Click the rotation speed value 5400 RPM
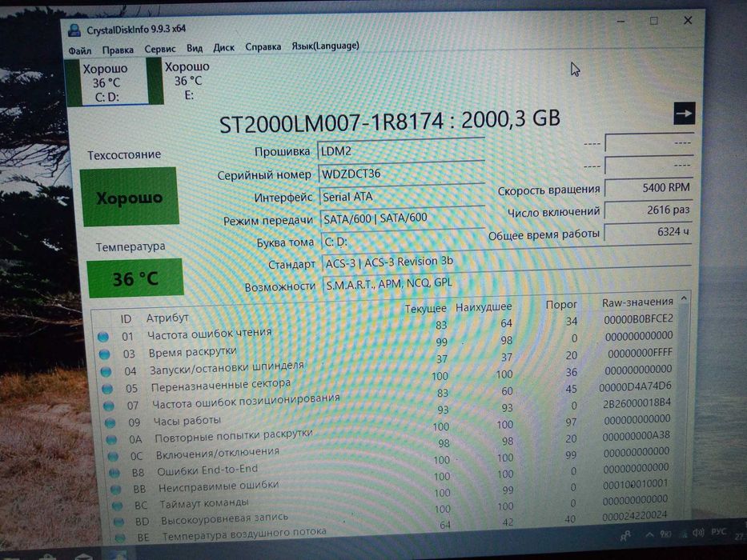The width and height of the screenshot is (747, 560). (649, 188)
